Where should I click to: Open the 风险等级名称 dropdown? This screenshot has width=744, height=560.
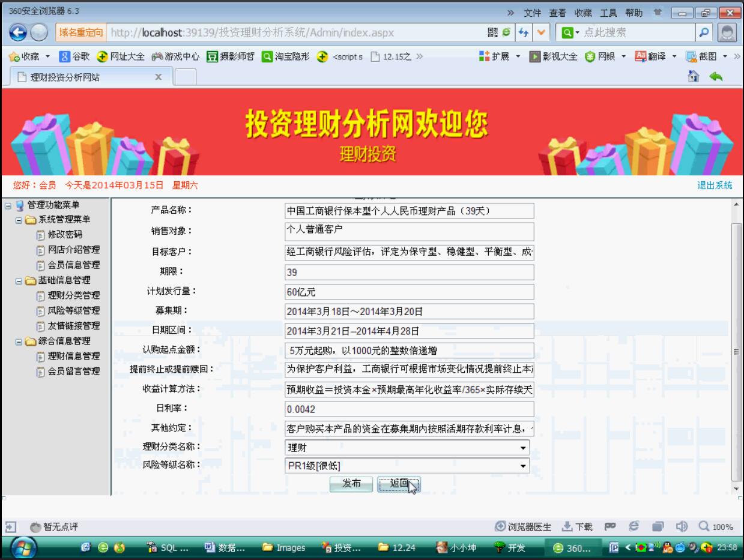[x=408, y=465]
